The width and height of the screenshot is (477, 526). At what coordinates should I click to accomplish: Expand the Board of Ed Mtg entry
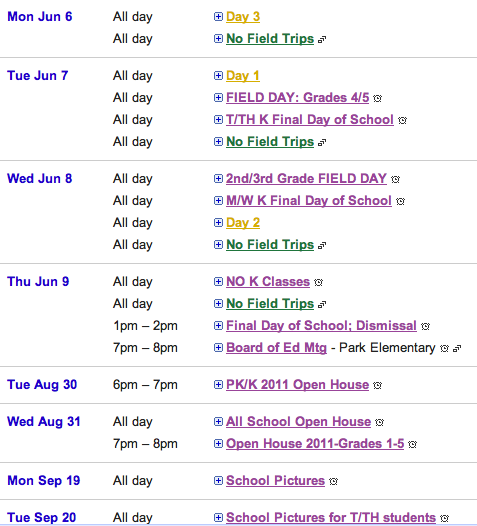(x=218, y=348)
